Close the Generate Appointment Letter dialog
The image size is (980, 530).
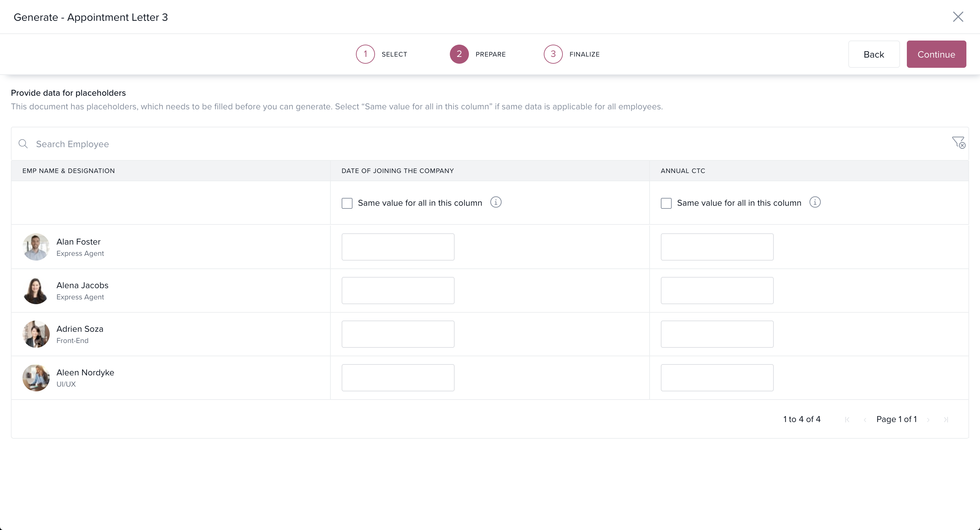[x=958, y=17]
